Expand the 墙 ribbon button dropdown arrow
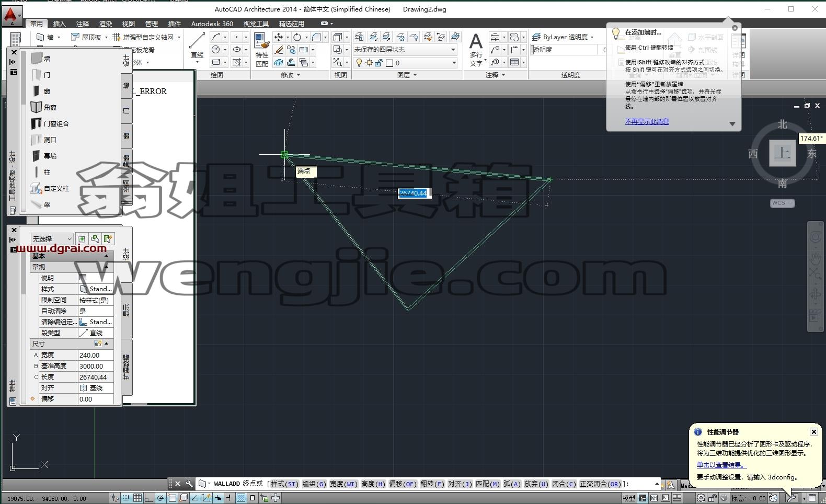The width and height of the screenshot is (826, 504). pos(59,37)
